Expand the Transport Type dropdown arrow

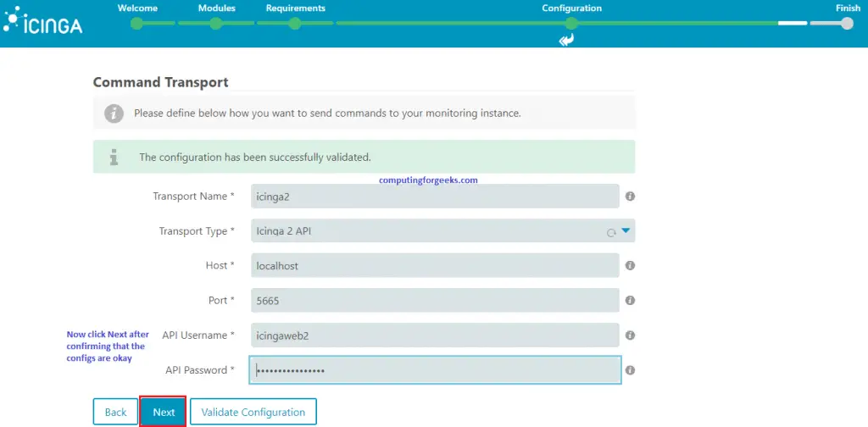pos(626,230)
